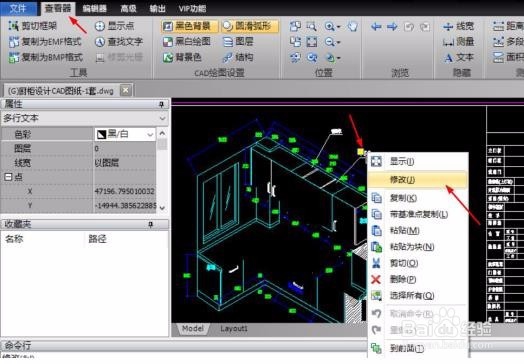Screen dimensions: 524x364
Task: Switch to the 高级 ribbon tab
Action: 129,9
